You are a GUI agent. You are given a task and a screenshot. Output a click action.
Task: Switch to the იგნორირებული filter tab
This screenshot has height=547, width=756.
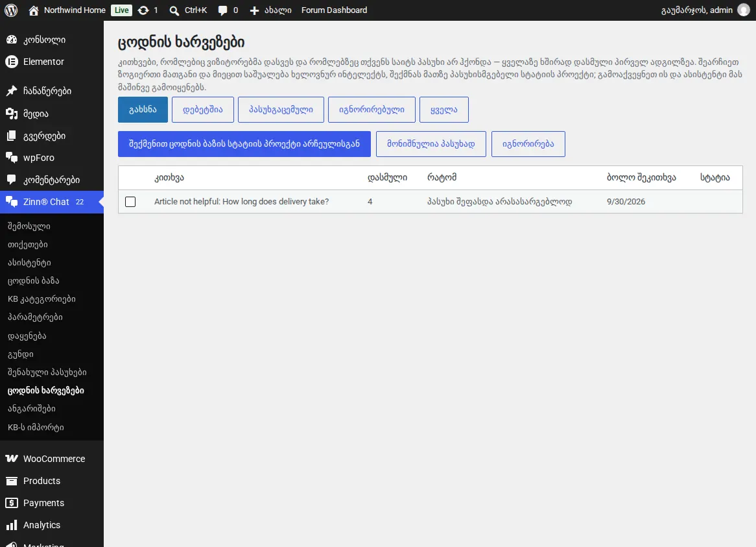(372, 110)
